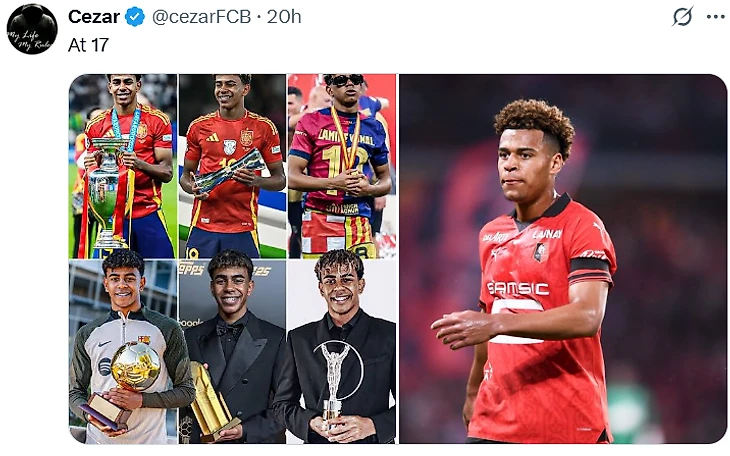730x456 pixels.
Task: Open the 20h timestamp link
Action: (x=284, y=17)
